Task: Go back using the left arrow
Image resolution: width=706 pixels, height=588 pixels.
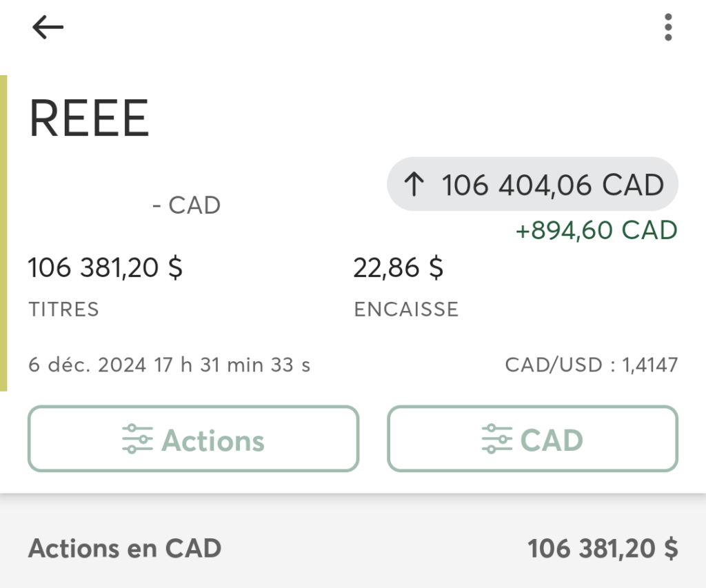Action: [48, 27]
